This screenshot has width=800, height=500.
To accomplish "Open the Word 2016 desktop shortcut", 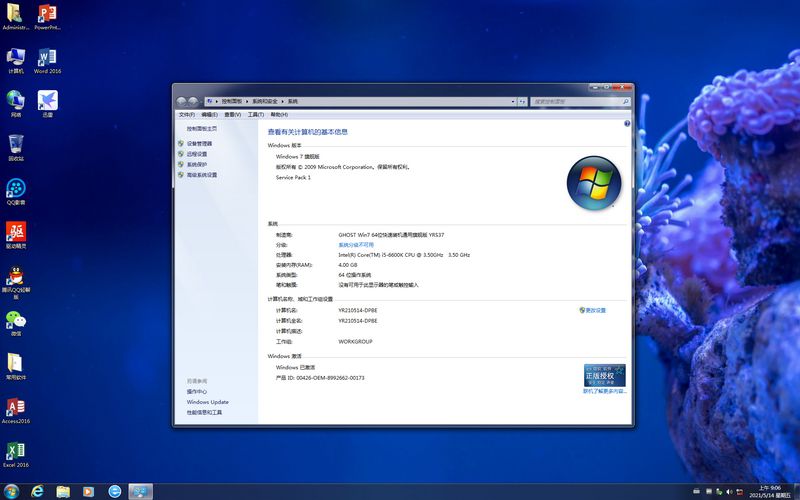I will pyautogui.click(x=47, y=61).
